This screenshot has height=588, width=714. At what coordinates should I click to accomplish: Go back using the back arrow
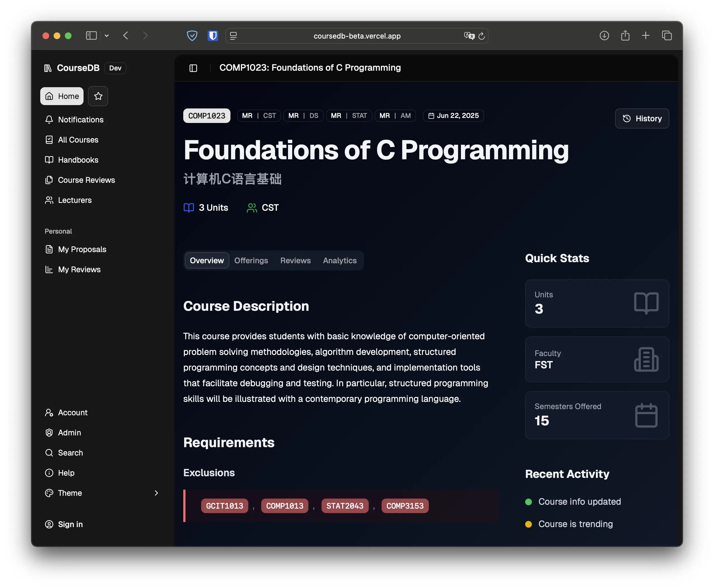[x=126, y=35]
